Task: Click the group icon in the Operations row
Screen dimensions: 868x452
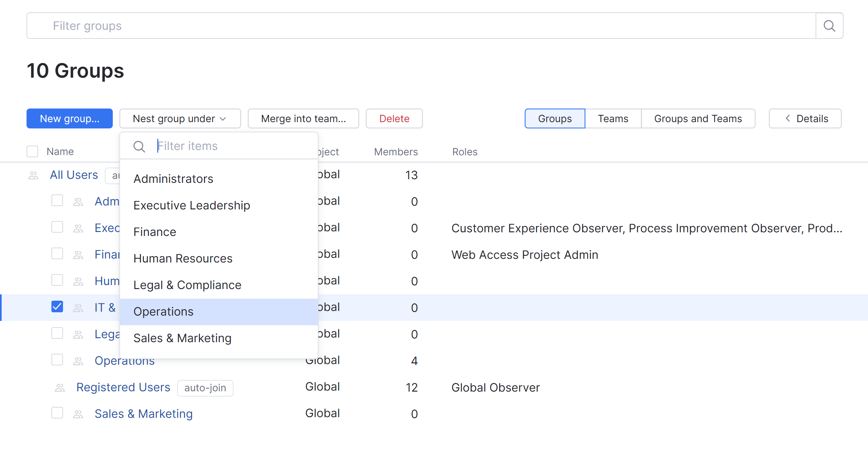Action: [78, 361]
